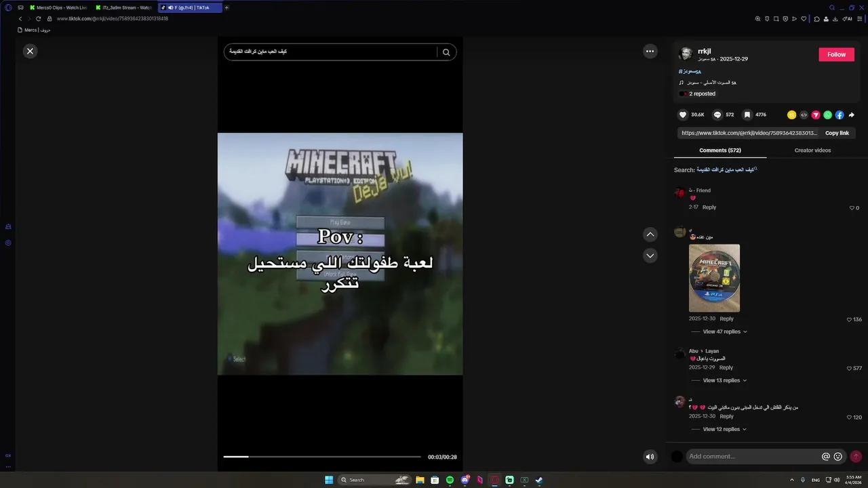Switch to iTz_3a9m Stream browser tab
The width and height of the screenshot is (868, 488).
click(124, 7)
